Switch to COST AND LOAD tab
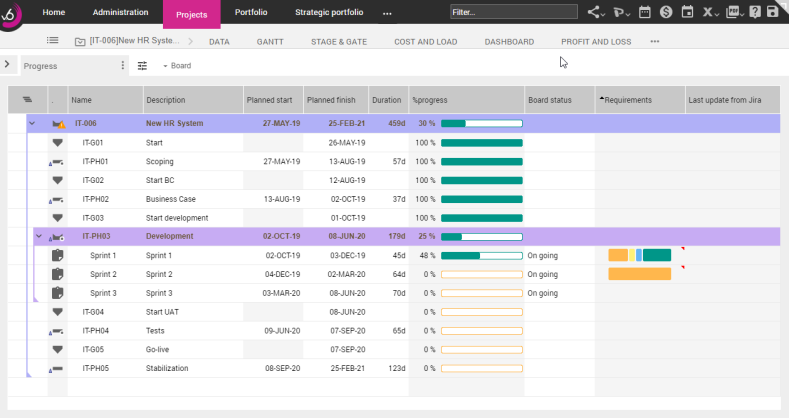This screenshot has width=789, height=418. [426, 42]
